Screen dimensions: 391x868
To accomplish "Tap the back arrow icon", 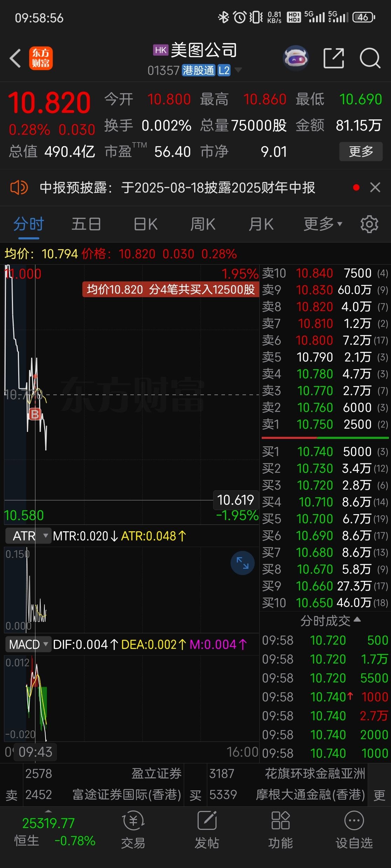I will [x=15, y=58].
